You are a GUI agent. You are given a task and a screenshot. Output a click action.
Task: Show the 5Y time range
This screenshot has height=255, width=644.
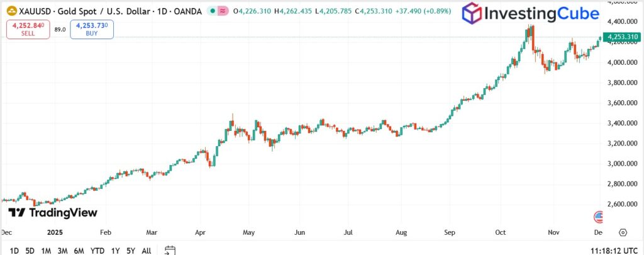pos(130,251)
